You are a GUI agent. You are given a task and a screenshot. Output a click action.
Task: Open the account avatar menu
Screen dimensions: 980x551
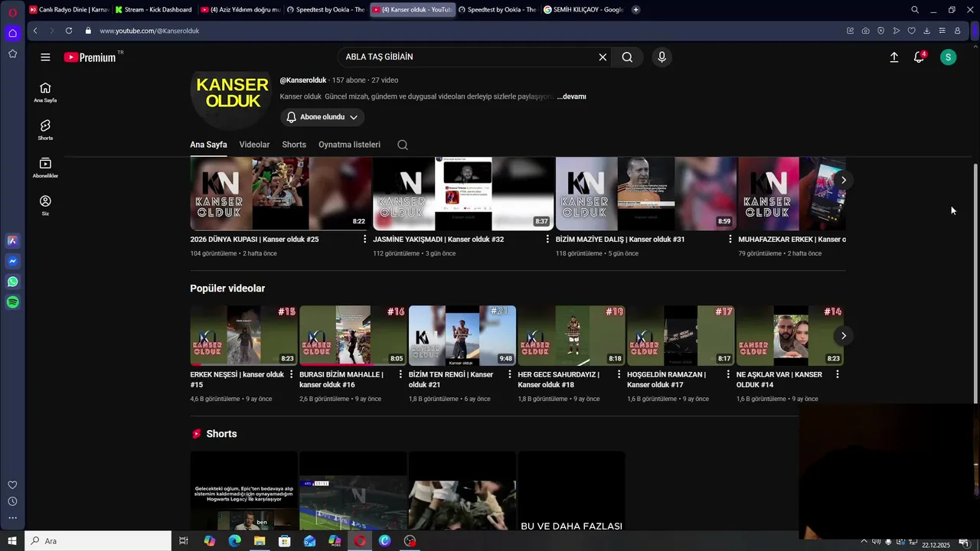point(949,57)
